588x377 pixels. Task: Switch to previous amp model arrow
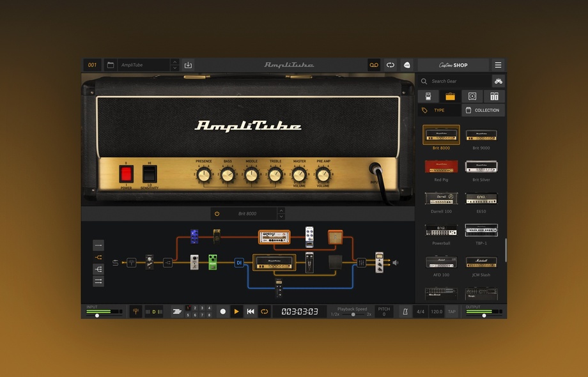(x=281, y=211)
